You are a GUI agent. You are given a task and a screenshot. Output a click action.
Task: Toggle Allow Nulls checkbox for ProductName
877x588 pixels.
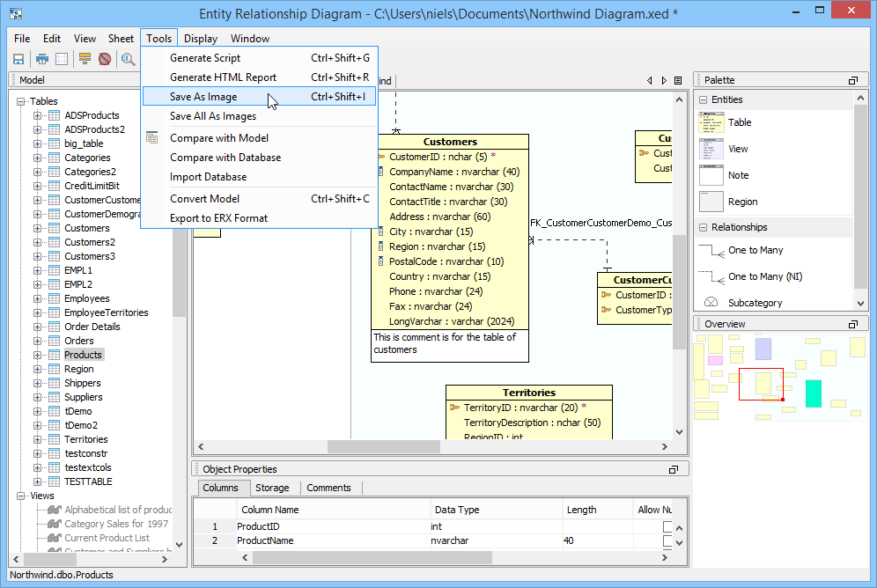point(667,540)
